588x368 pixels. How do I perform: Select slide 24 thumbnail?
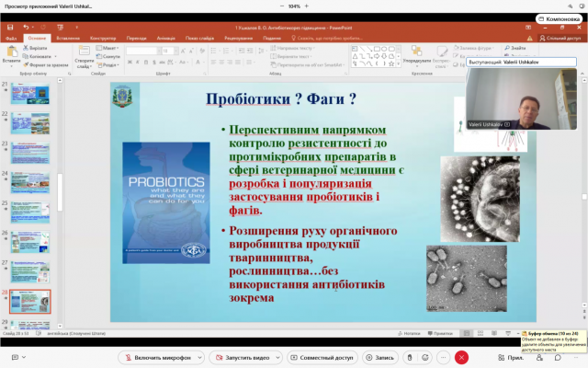click(30, 182)
